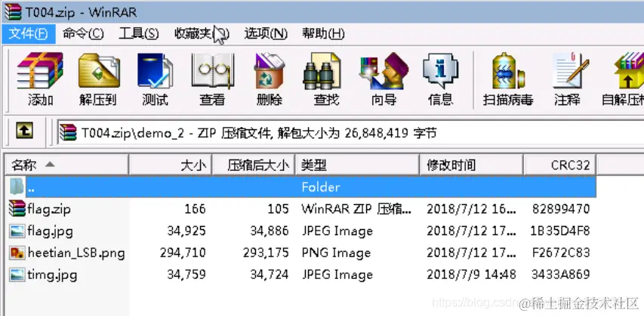
Task: Click CRC32 value 82899470
Action: [x=561, y=209]
